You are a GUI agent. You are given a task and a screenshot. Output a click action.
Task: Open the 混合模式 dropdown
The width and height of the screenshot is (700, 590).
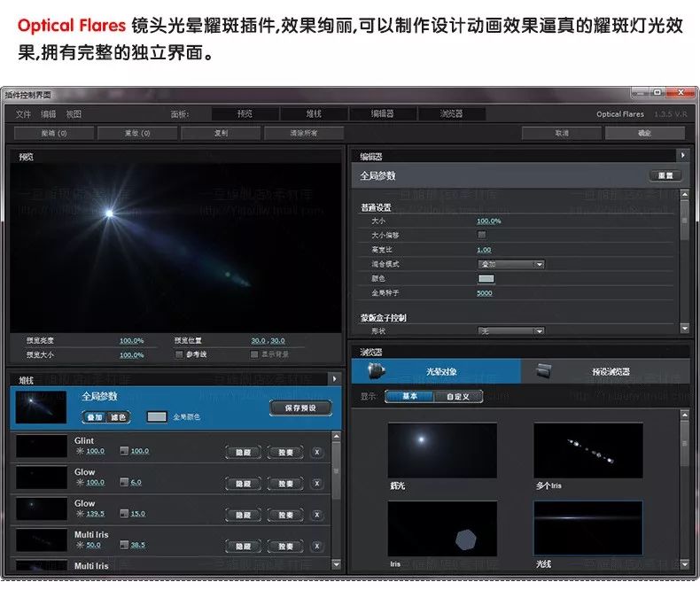[511, 264]
